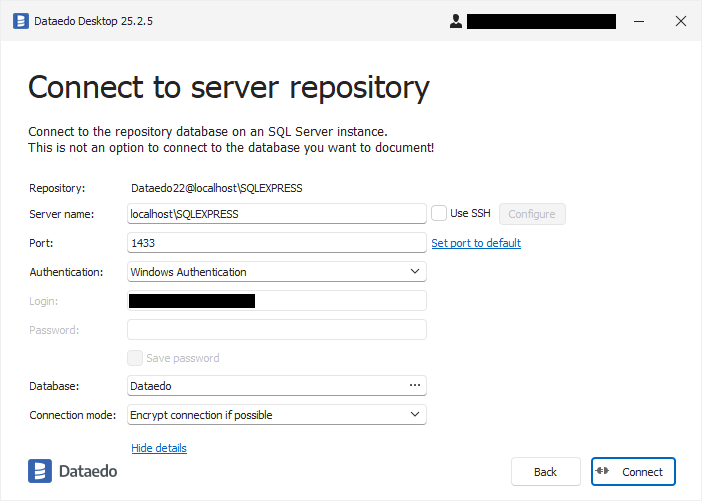Click the Dataedo app icon in title bar
This screenshot has height=501, width=702.
pyautogui.click(x=21, y=21)
